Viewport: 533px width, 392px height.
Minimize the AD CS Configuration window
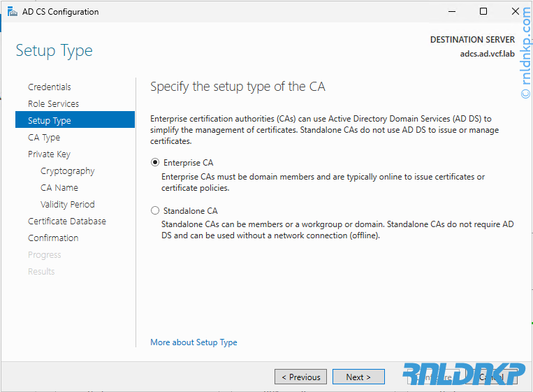(x=451, y=12)
